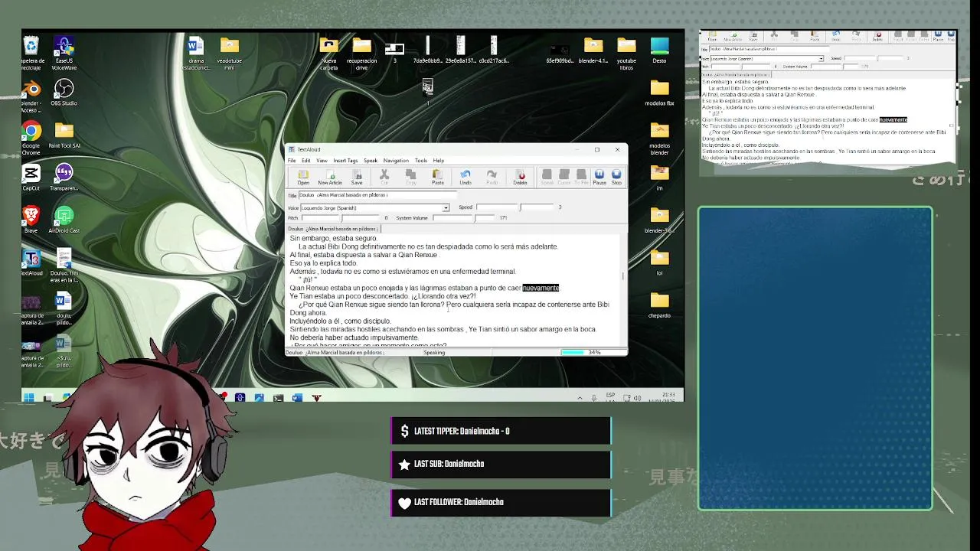
Task: Click the LAST FOLLOWER: Danielmocha banner
Action: tap(501, 502)
